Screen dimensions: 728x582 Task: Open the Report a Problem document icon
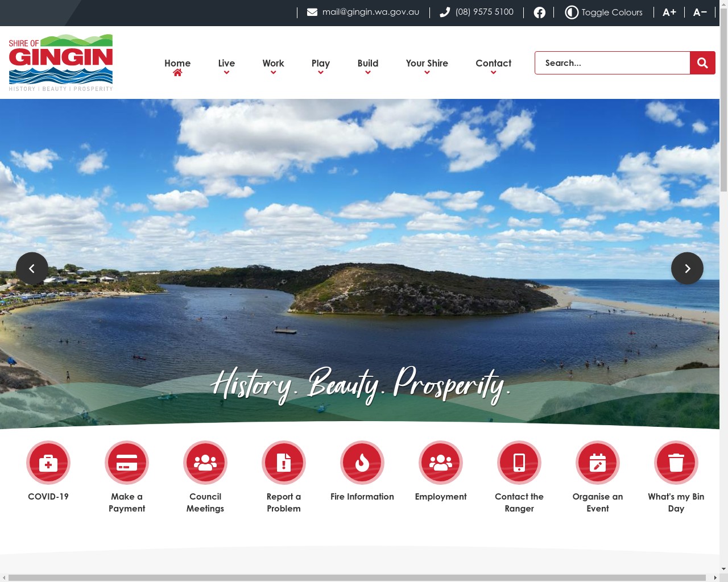(x=284, y=463)
